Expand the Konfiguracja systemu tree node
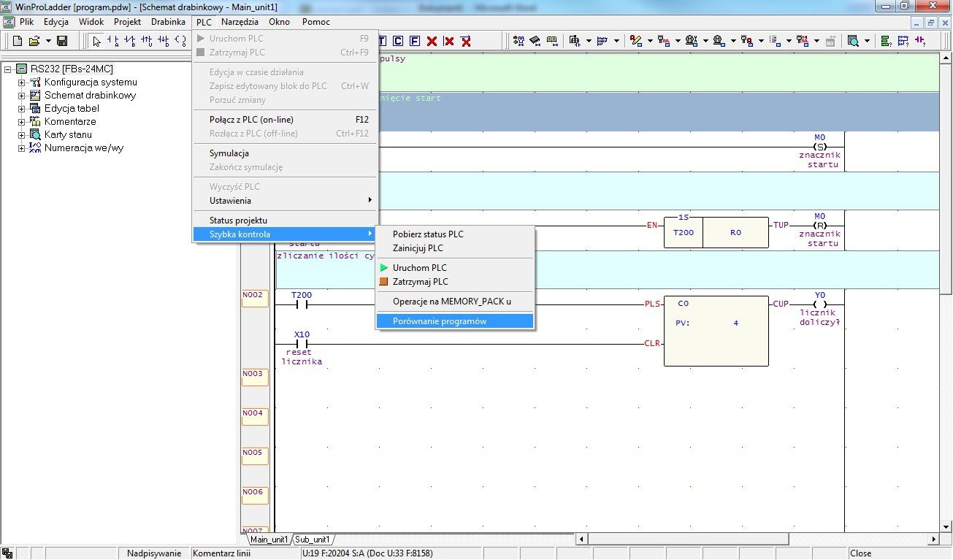Viewport: 953px width, 560px height. (x=21, y=83)
